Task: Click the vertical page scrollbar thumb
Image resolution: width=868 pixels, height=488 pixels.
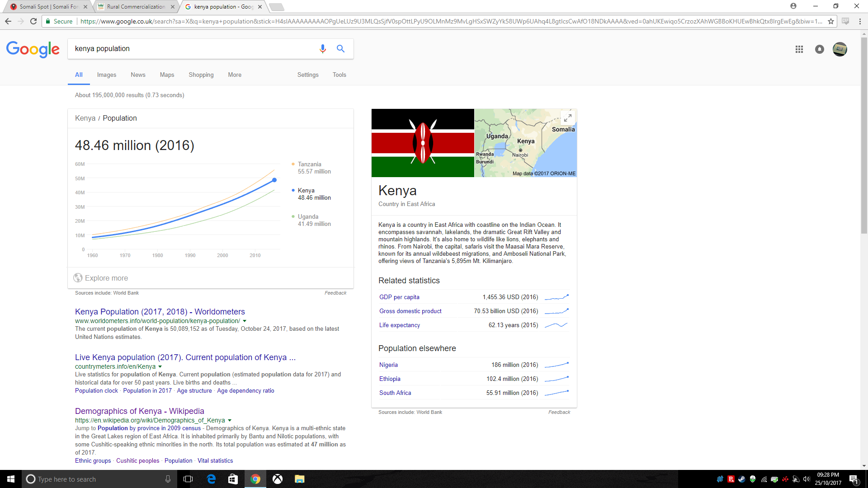Action: tap(864, 136)
